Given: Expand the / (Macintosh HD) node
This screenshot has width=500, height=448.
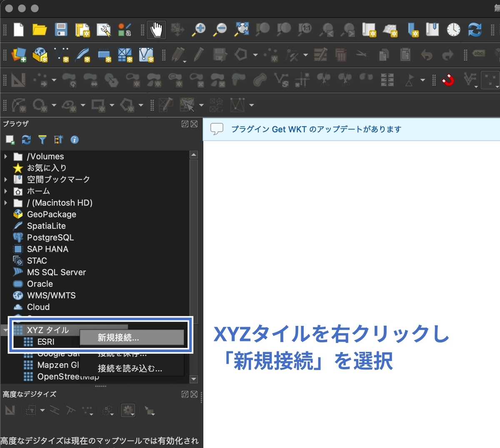Looking at the screenshot, I should click(5, 203).
